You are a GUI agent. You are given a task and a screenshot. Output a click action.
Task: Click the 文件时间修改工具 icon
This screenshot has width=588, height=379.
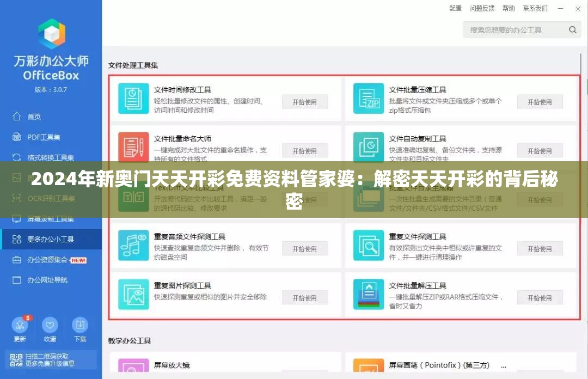133,99
